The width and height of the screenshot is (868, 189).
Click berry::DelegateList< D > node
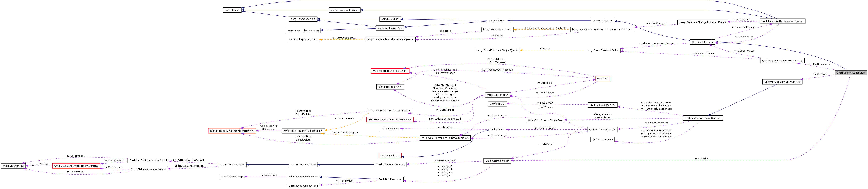(303, 39)
